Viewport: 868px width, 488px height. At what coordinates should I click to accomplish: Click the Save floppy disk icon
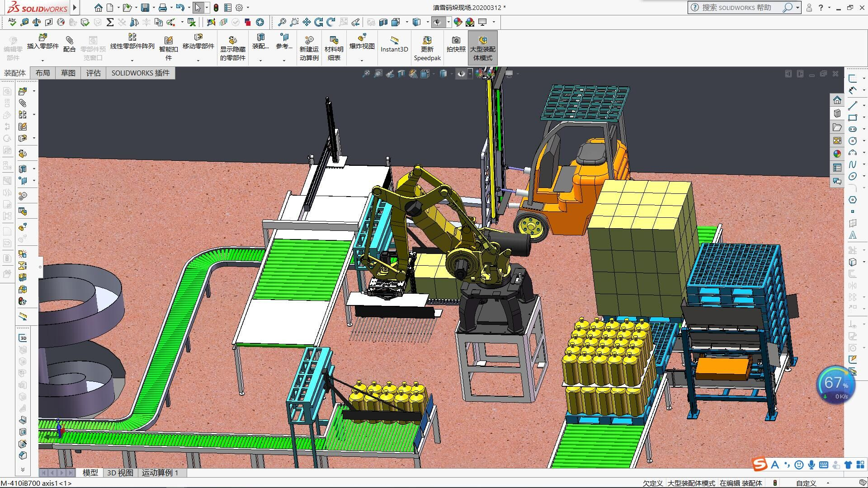click(x=145, y=8)
